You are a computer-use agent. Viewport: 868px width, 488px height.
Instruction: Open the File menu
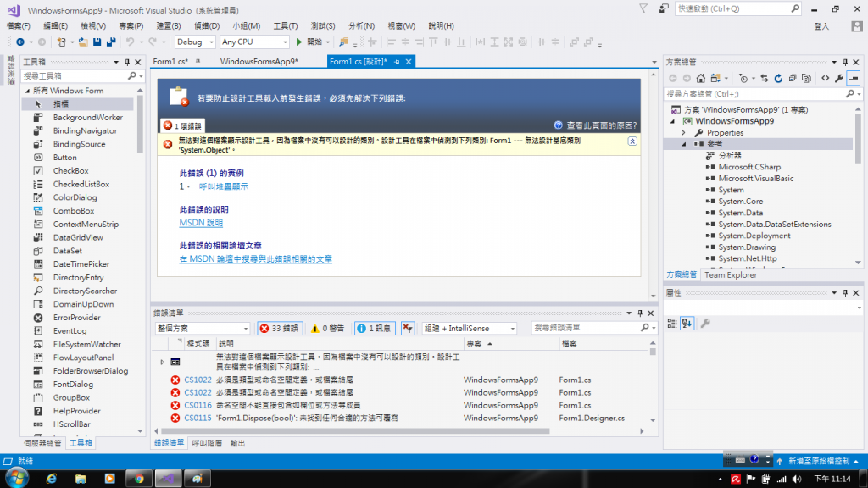tap(19, 26)
